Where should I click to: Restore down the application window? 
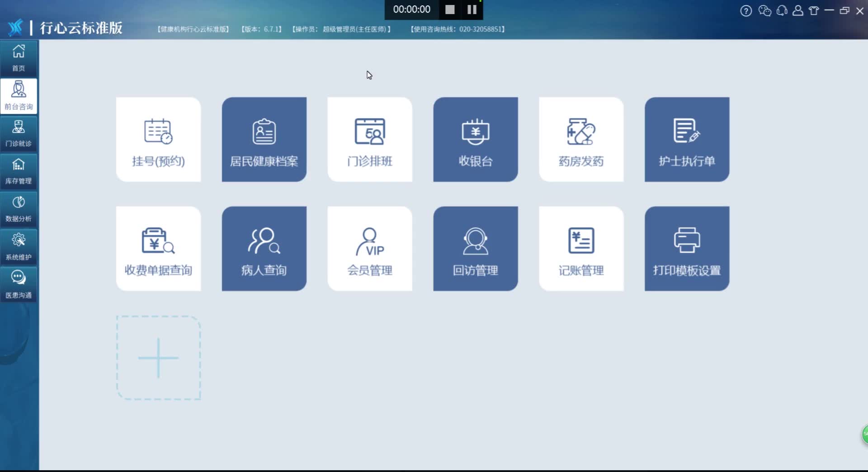(844, 10)
